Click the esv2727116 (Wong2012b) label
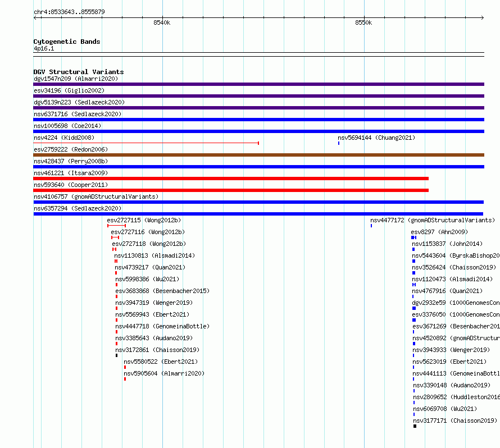 coord(148,232)
